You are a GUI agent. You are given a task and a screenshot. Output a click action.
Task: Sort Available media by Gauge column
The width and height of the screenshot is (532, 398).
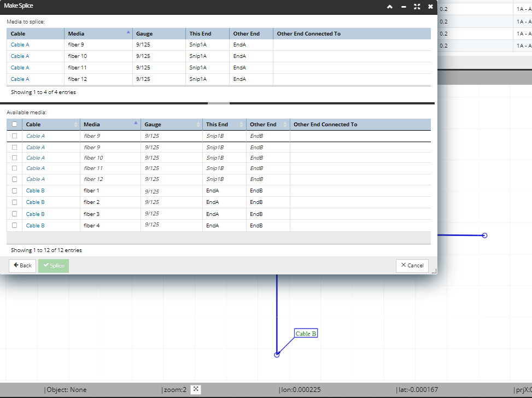coord(171,125)
